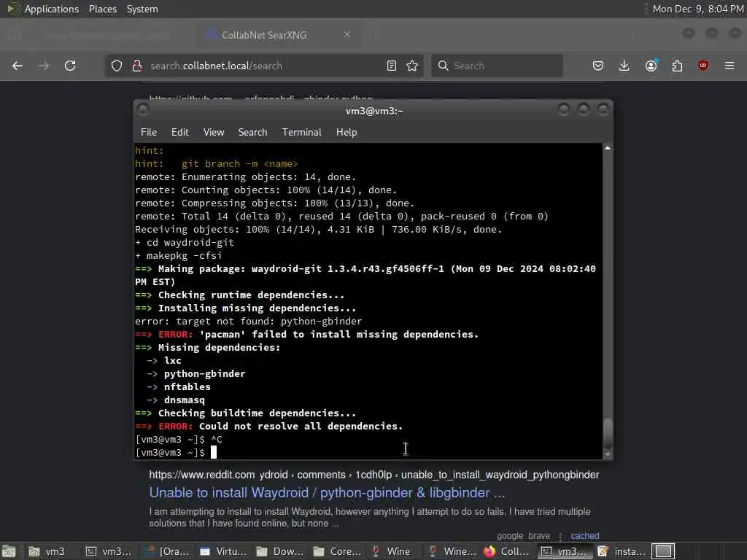The width and height of the screenshot is (747, 560).
Task: Switch to the active vm3 terminal taskbar item
Action: pyautogui.click(x=565, y=551)
